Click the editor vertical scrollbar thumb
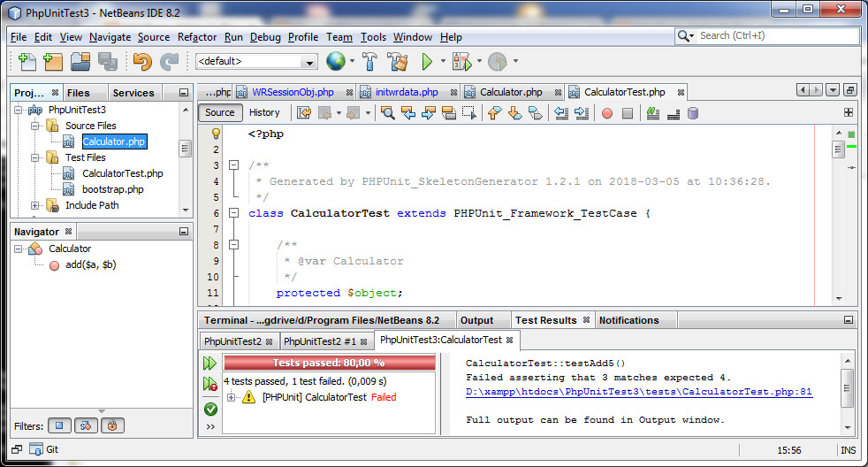868x467 pixels. 838,149
